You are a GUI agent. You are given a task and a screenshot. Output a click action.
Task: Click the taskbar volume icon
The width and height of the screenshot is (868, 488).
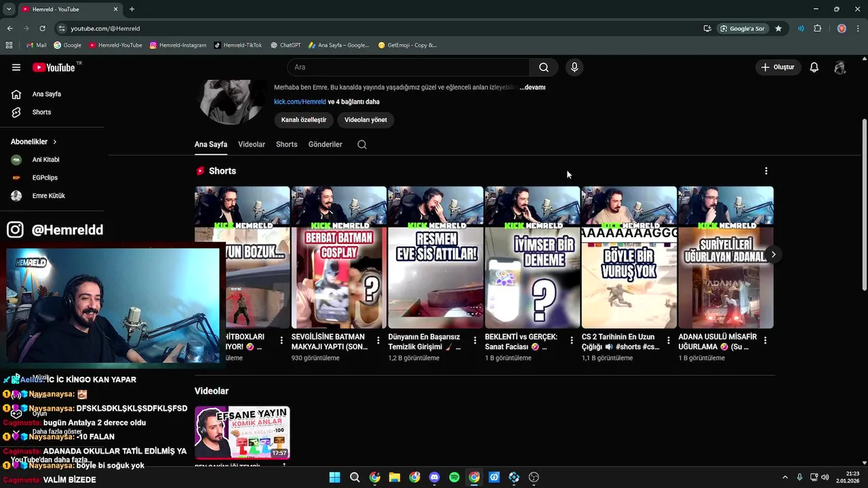coord(825,477)
